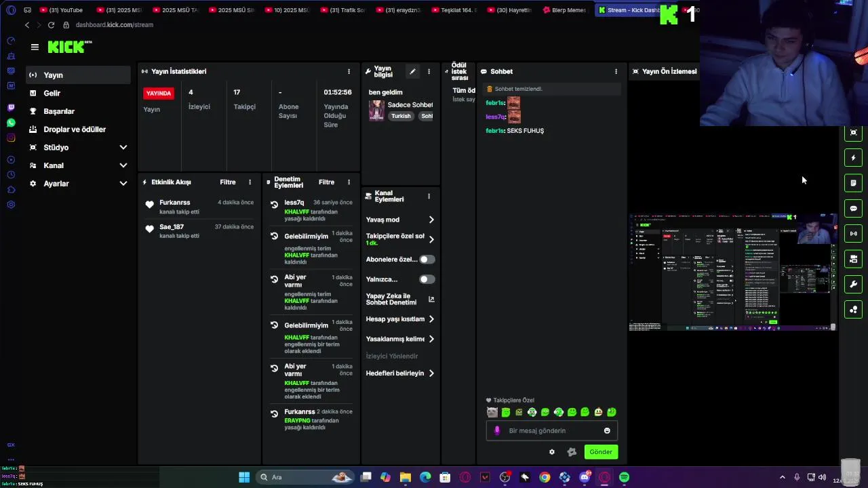The image size is (868, 488).
Task: Open the Filtre in Etkinlik Akışı
Action: [x=228, y=182]
